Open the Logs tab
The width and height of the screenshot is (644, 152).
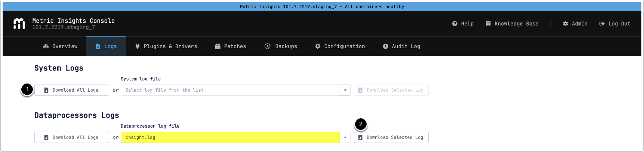(x=106, y=46)
